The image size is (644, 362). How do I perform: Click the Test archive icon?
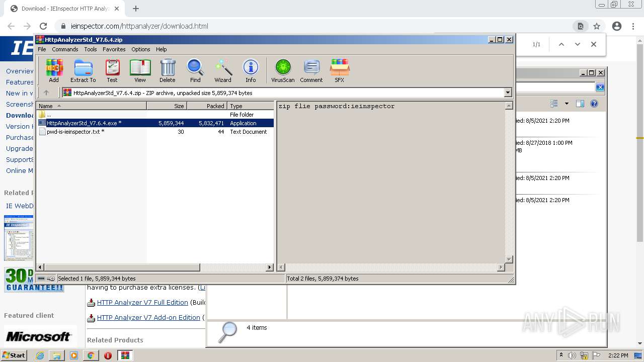(112, 70)
